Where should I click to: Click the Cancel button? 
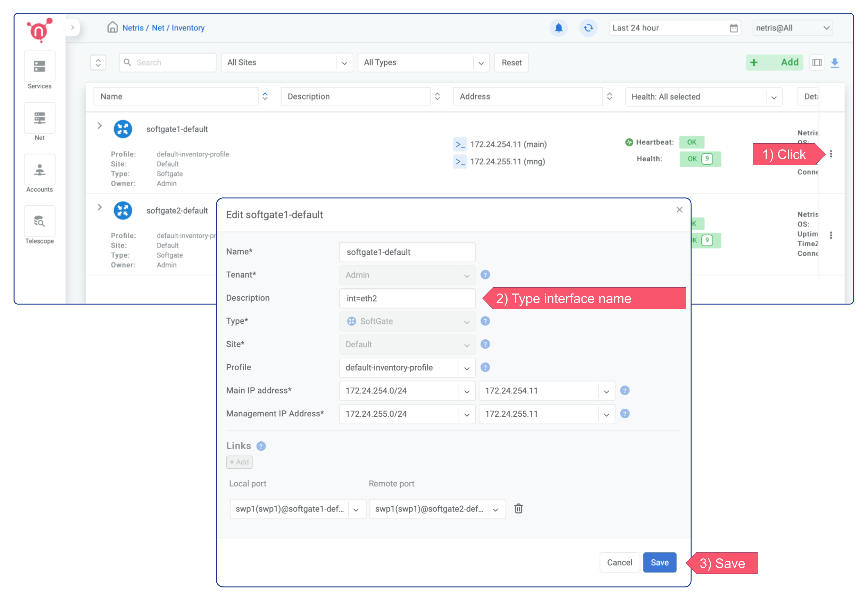tap(619, 562)
